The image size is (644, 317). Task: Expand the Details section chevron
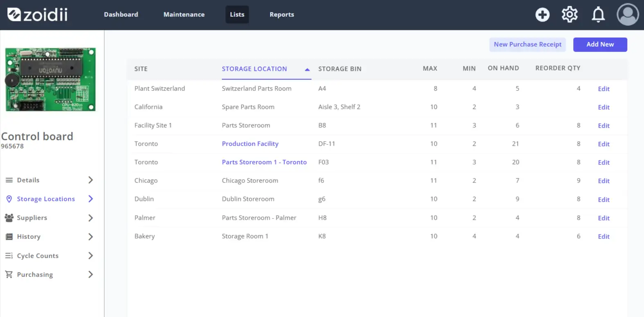click(x=91, y=180)
